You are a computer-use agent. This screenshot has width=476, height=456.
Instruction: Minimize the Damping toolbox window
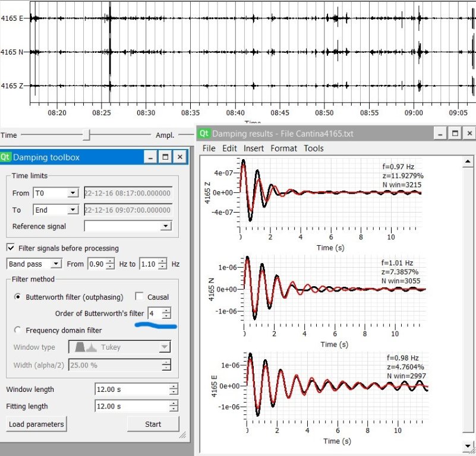tap(151, 157)
